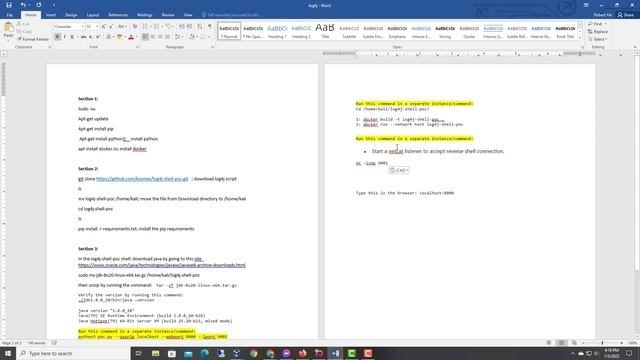Switch to Print Layout view
The width and height of the screenshot is (640, 360).
[561, 343]
